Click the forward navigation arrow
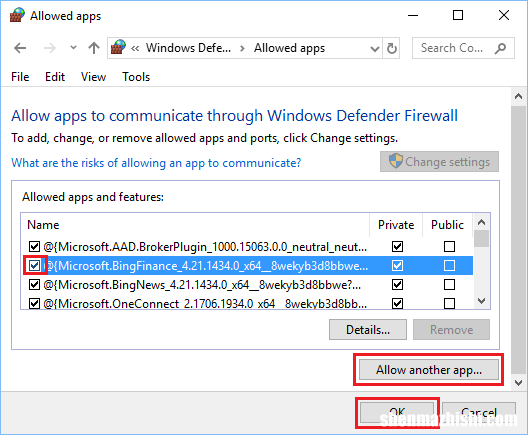This screenshot has width=528, height=435. (x=50, y=48)
